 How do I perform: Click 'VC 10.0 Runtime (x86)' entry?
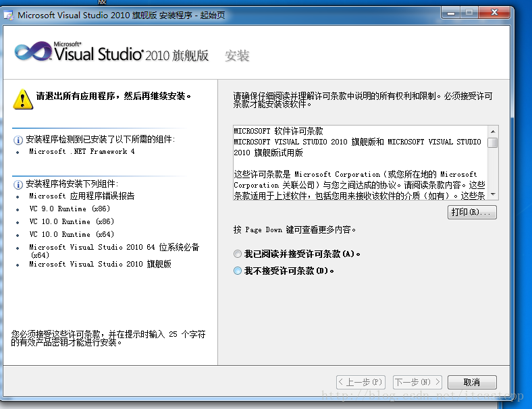[72, 221]
